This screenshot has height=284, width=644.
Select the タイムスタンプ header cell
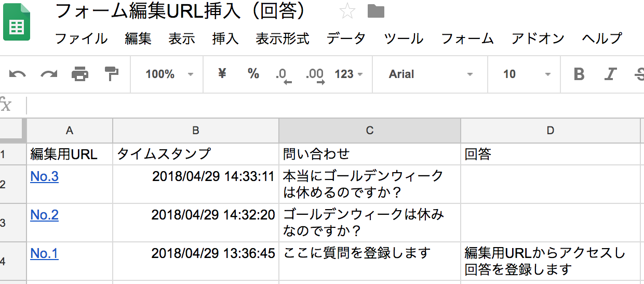(196, 154)
